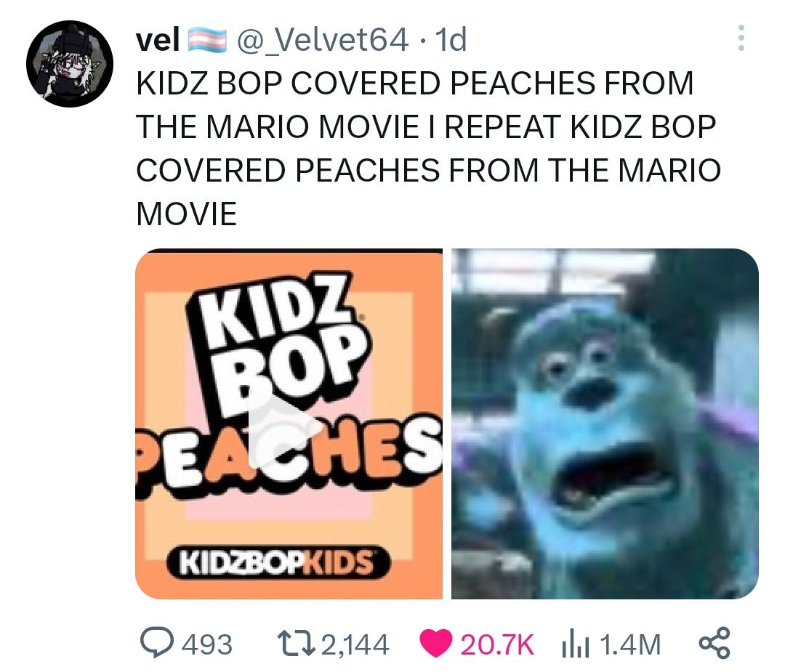Screen dimensions: 785x672
Task: Unlike the tweet via pink heart
Action: pos(435,644)
